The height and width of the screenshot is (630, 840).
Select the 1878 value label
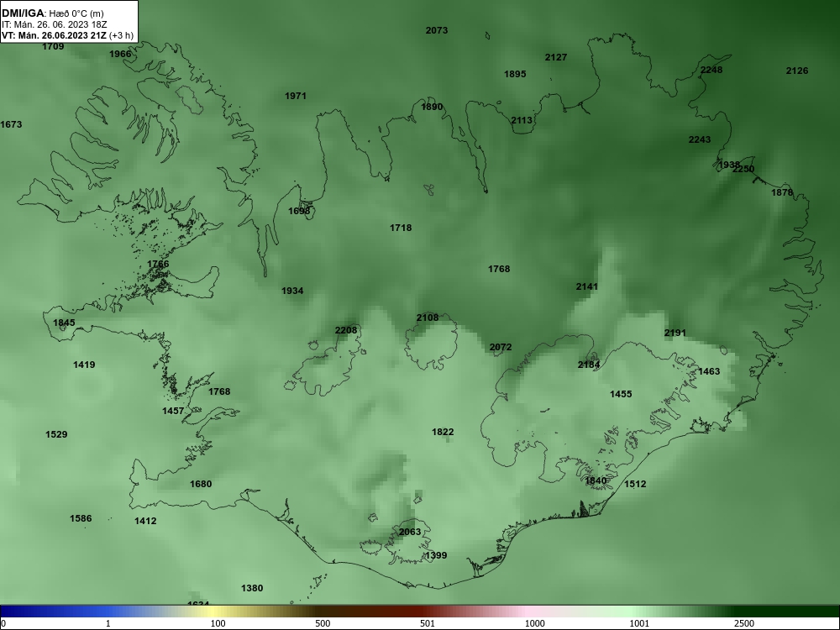(x=782, y=192)
